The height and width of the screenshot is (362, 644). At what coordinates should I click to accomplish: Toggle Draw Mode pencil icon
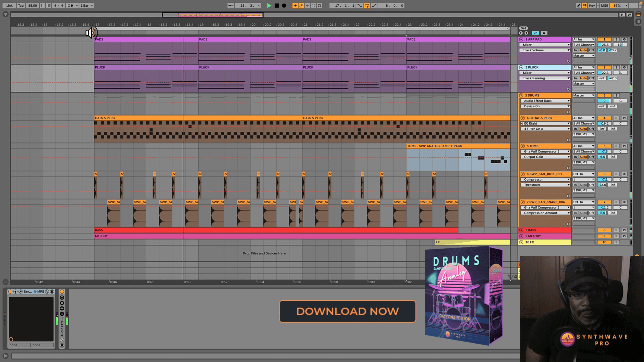(578, 6)
